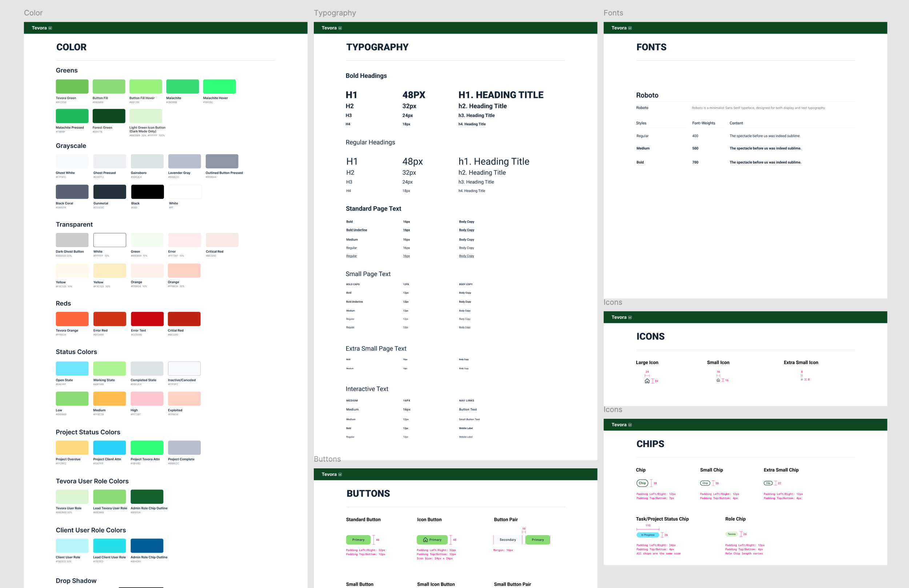Select the Icons frame label above ICONS frame
This screenshot has width=909, height=588.
(613, 302)
